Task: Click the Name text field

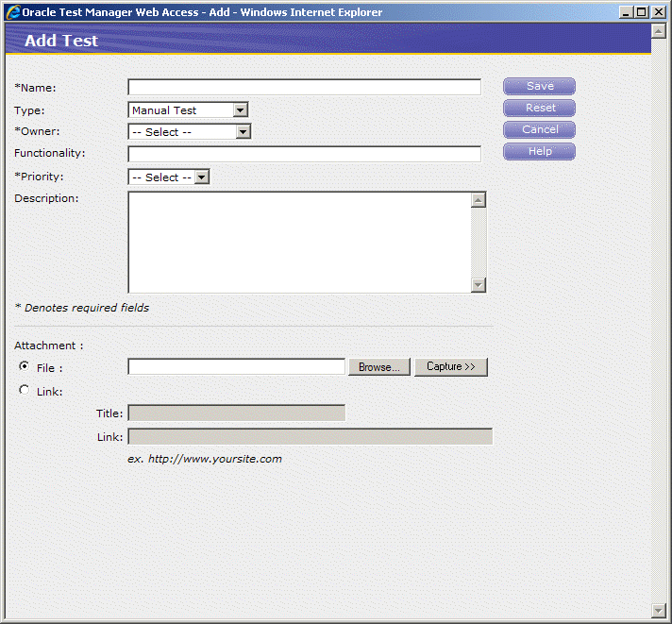Action: point(304,87)
